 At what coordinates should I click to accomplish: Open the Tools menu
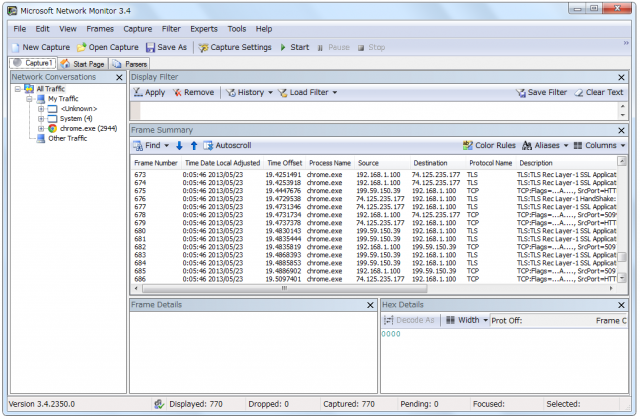237,29
